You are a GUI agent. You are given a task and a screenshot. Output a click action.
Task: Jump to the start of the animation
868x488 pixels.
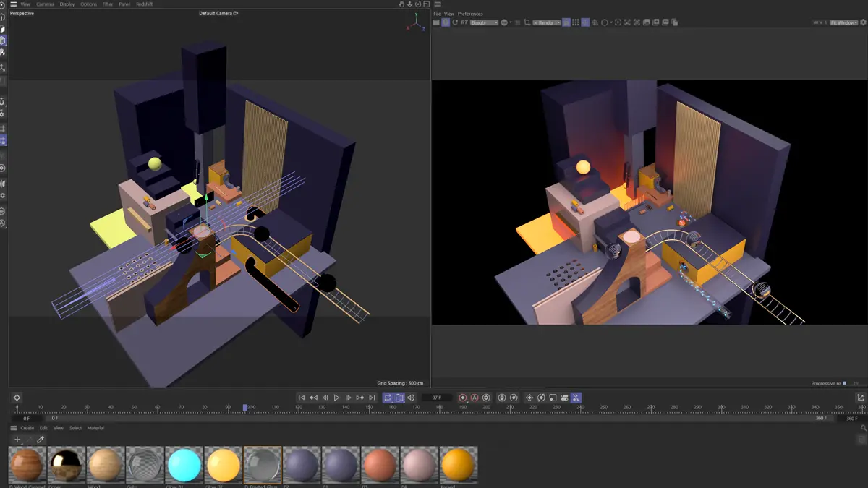coord(302,398)
